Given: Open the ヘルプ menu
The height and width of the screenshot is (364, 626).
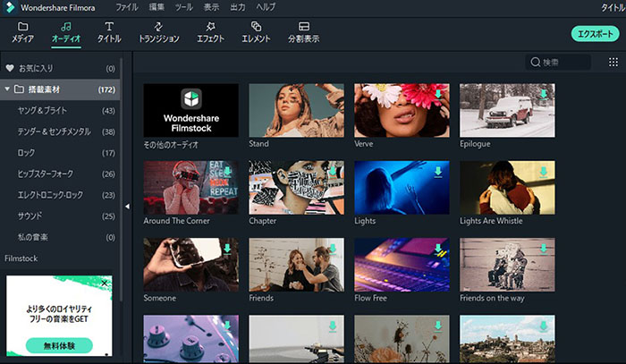Looking at the screenshot, I should click(x=266, y=7).
